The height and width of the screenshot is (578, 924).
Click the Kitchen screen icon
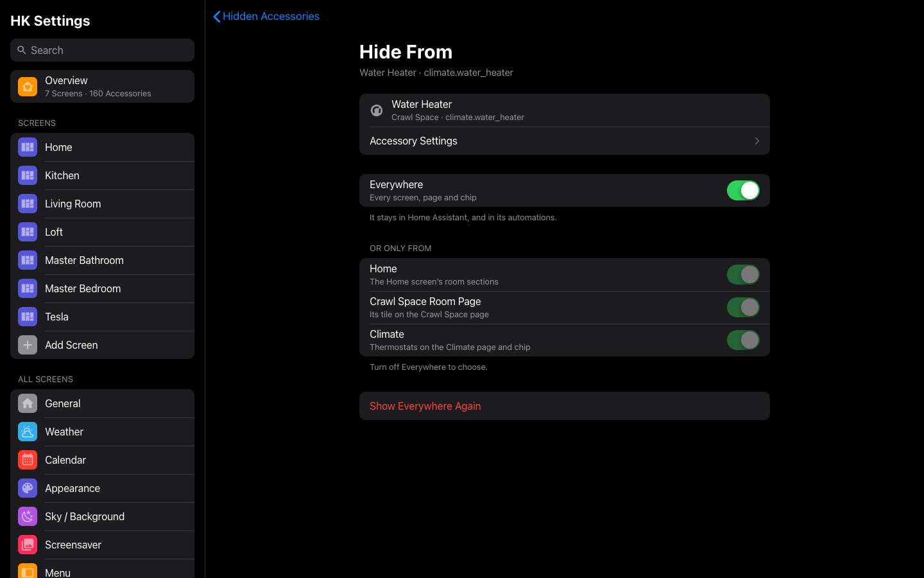[28, 175]
